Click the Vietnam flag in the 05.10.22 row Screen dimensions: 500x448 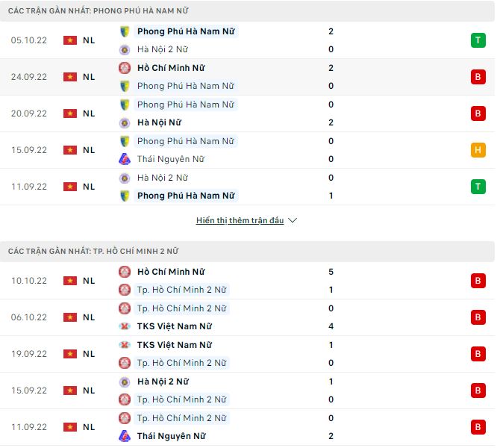70,40
